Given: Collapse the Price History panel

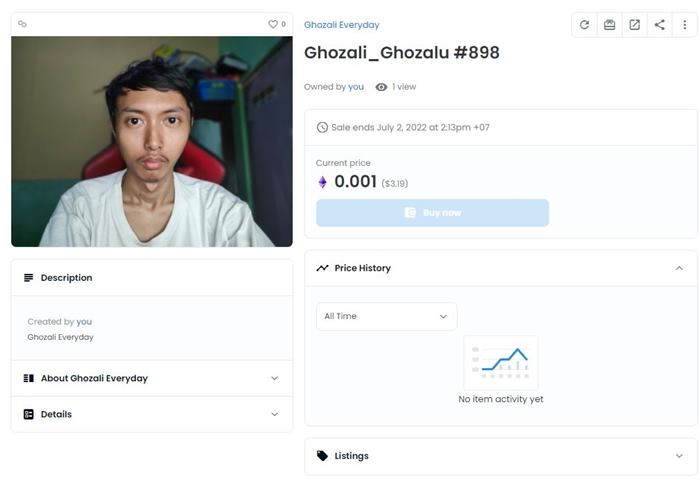Looking at the screenshot, I should (x=679, y=268).
